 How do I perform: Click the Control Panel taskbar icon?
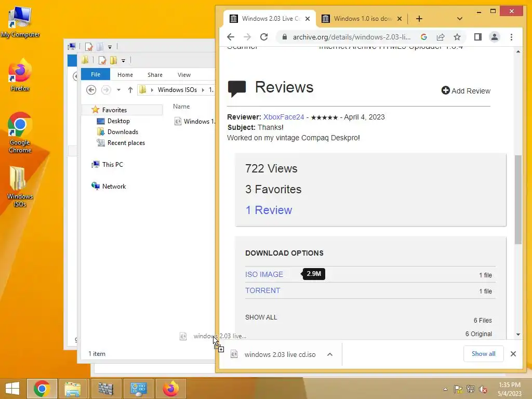point(138,389)
